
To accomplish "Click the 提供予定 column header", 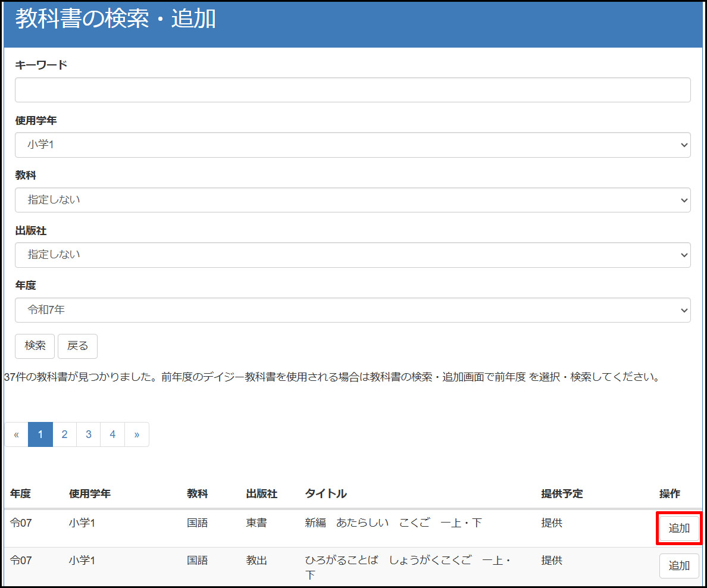I will click(x=561, y=494).
